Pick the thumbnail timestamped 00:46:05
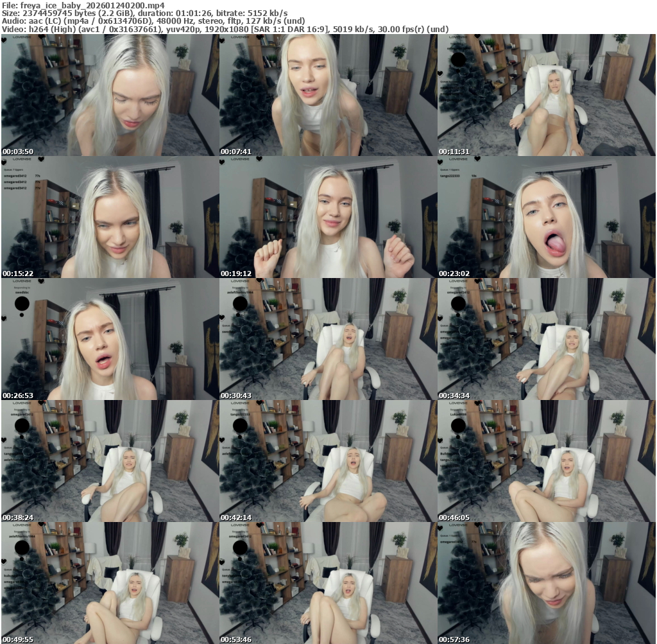This screenshot has width=657, height=644. click(547, 461)
